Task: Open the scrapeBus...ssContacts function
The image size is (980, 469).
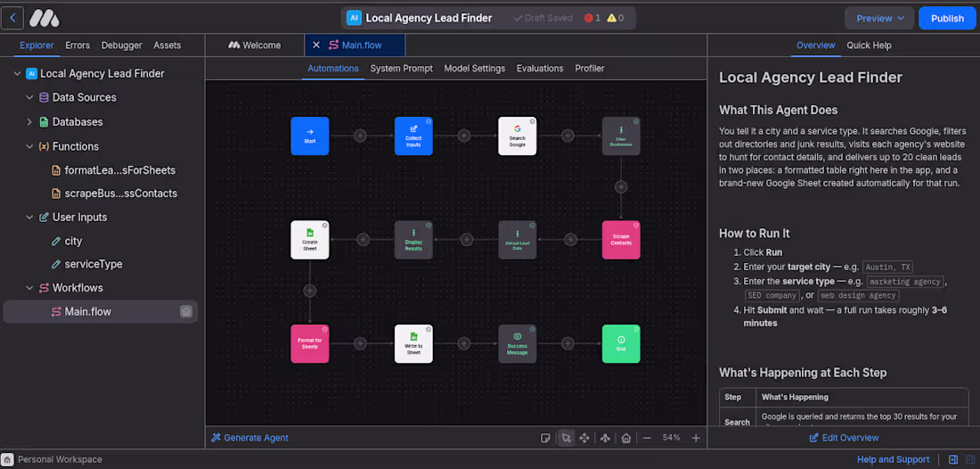Action: [120, 193]
